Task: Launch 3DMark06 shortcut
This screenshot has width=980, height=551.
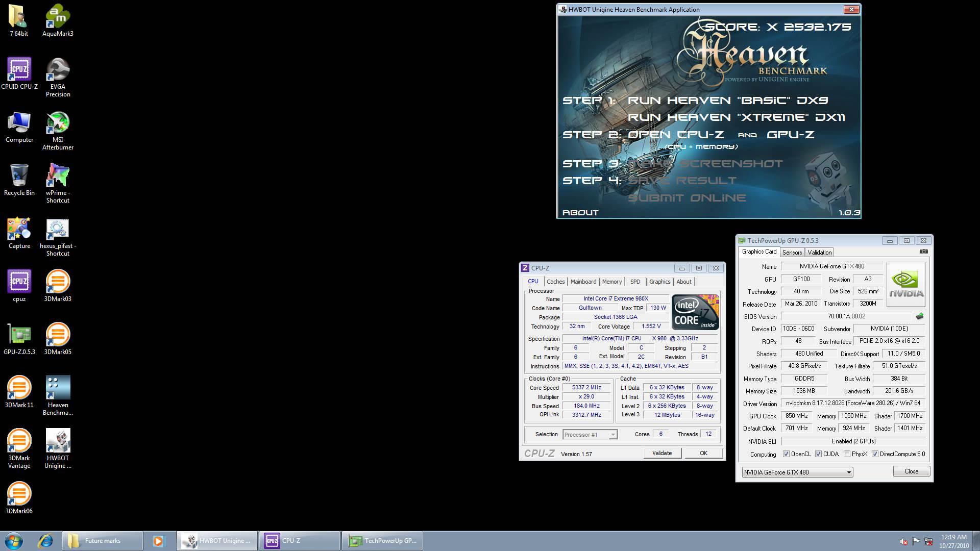Action: tap(19, 498)
